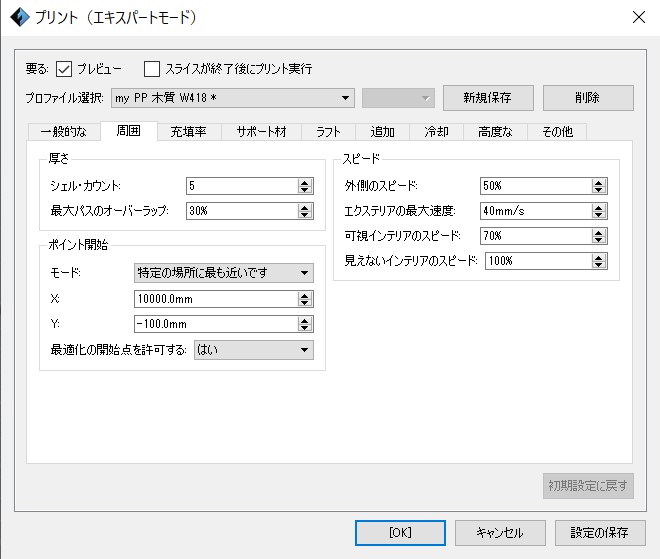Click the disabled dropdown beside profile selector
Image resolution: width=660 pixels, height=559 pixels.
[x=398, y=98]
